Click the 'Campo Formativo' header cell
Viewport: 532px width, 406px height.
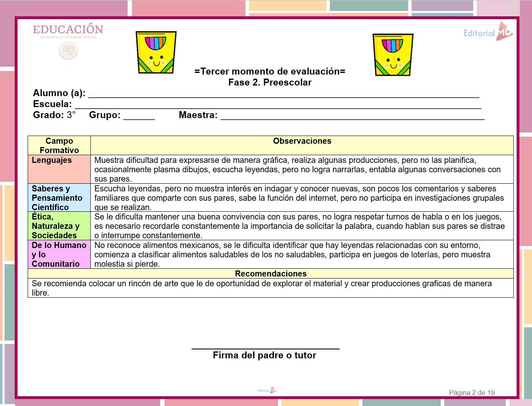tap(59, 145)
